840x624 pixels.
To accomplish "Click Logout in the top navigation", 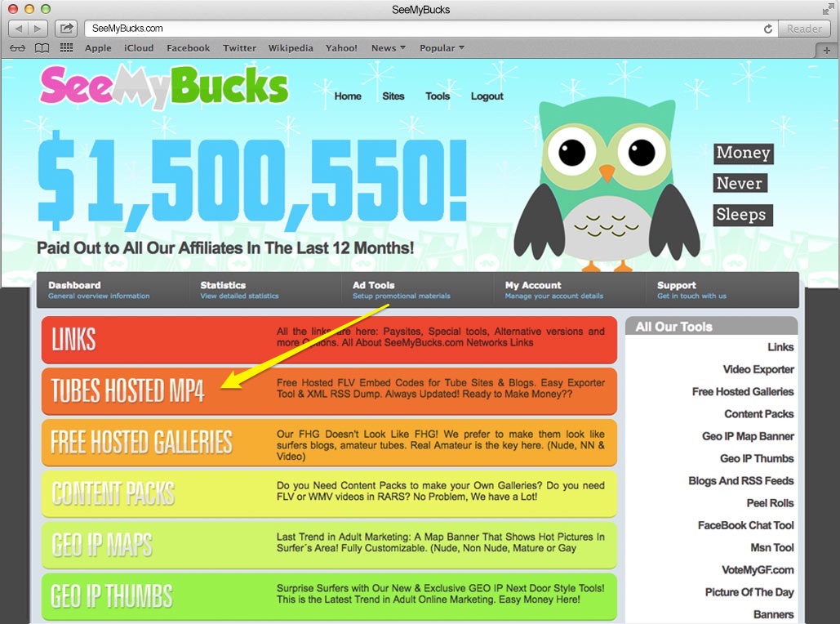I will 487,96.
